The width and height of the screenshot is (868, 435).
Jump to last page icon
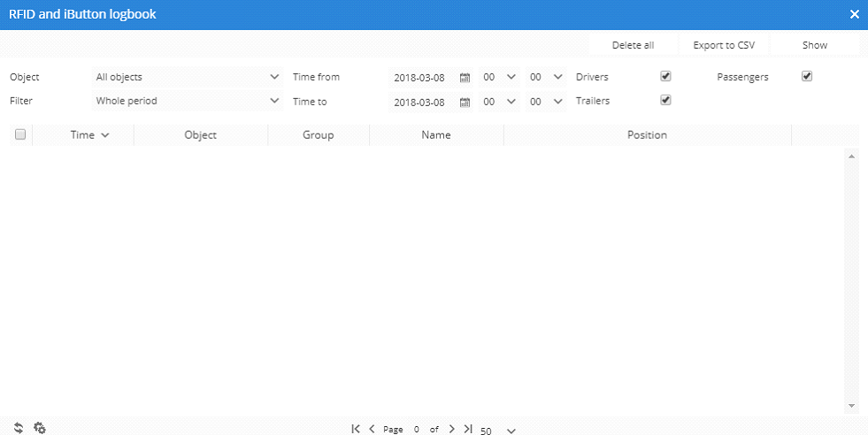point(467,429)
